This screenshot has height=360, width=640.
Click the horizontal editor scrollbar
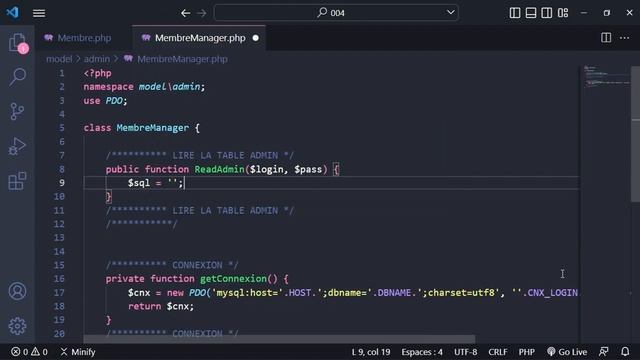coord(279,340)
